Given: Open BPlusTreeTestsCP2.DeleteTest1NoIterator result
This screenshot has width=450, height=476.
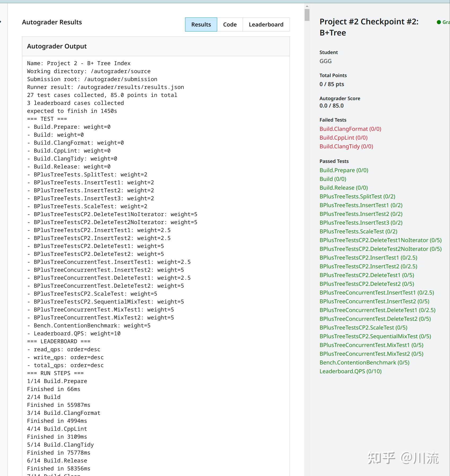Looking at the screenshot, I should coord(380,240).
